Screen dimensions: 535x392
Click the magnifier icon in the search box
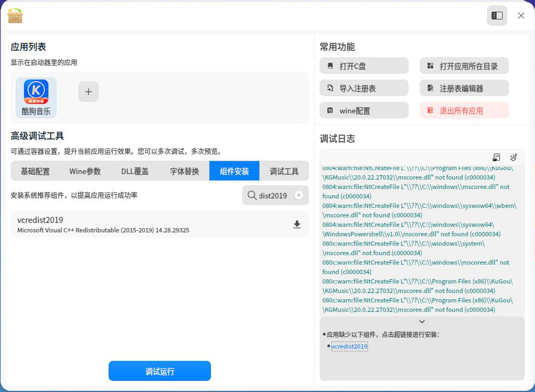pos(252,195)
